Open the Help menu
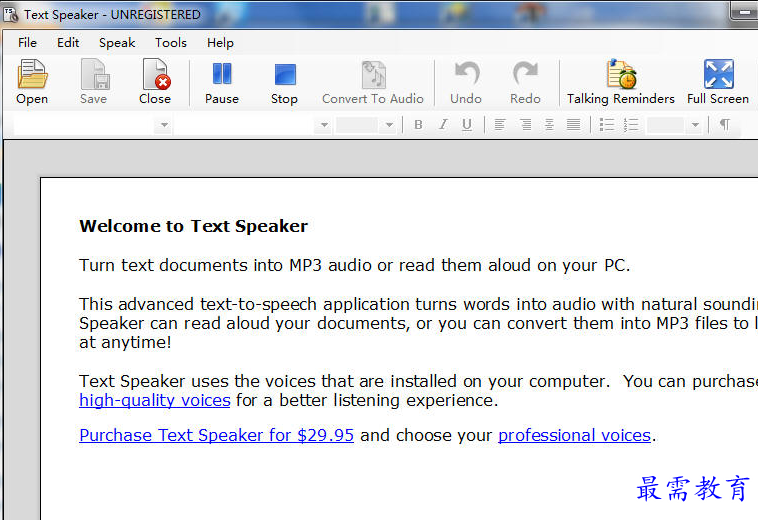 click(220, 43)
